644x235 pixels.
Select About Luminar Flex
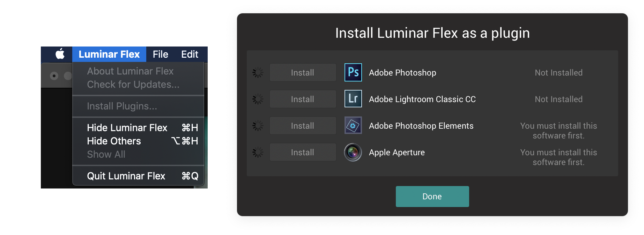tap(138, 71)
